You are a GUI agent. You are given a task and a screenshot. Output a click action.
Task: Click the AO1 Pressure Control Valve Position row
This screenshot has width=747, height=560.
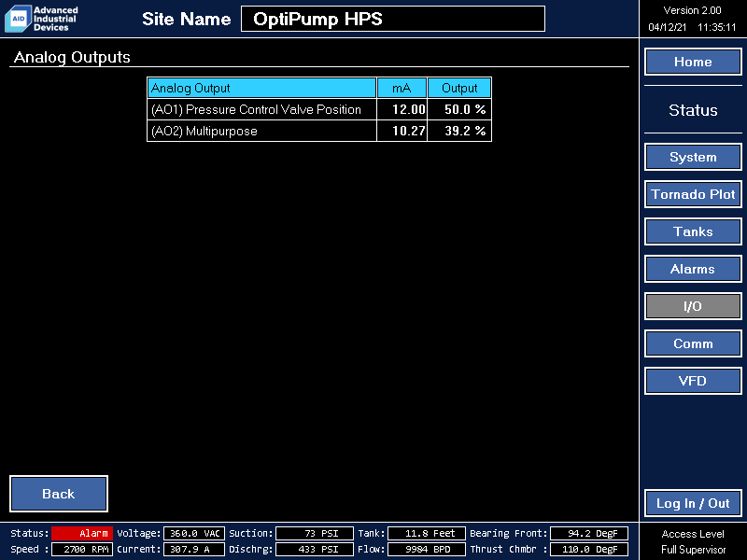319,109
